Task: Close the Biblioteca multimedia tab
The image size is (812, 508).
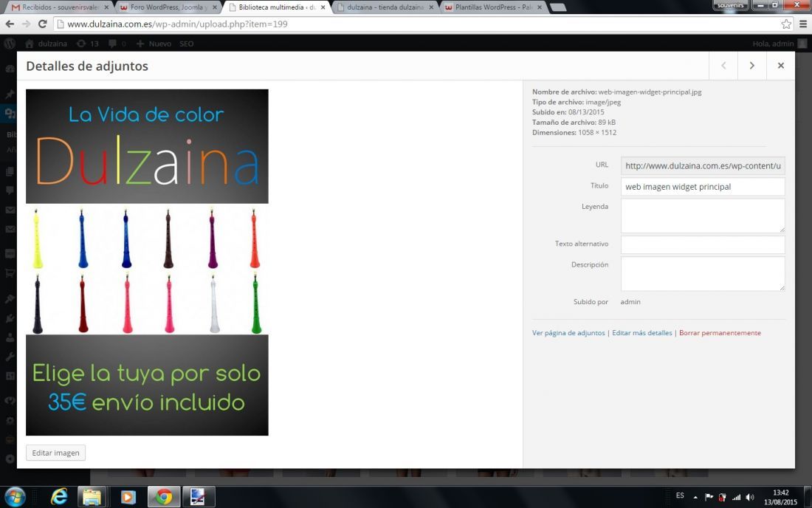Action: (x=323, y=7)
